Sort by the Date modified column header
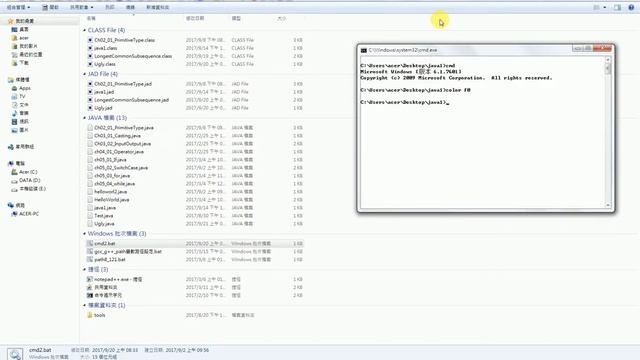640x360 pixels. point(195,18)
